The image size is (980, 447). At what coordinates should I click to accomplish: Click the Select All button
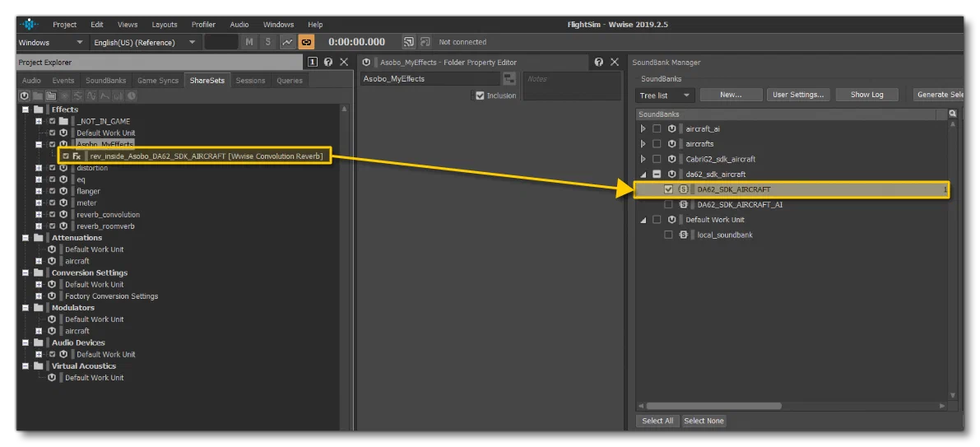pos(657,421)
